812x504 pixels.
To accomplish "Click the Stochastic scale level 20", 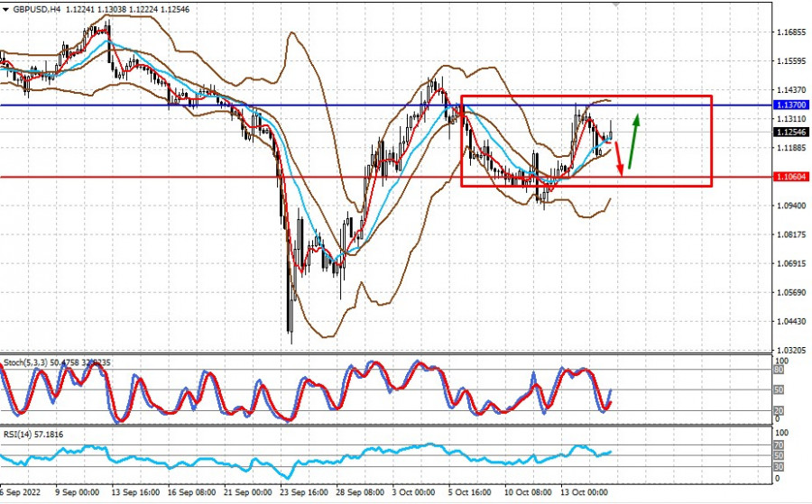I will (779, 411).
